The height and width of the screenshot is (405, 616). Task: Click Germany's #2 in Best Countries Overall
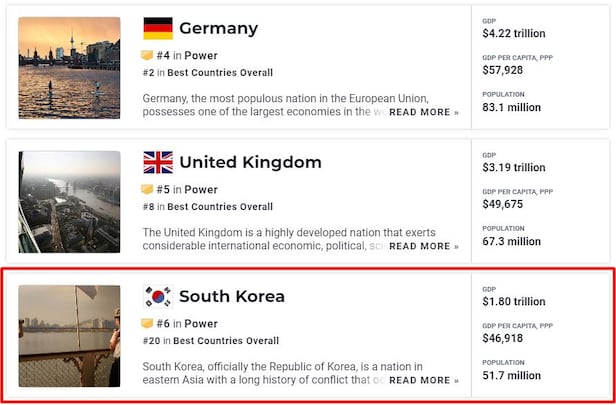207,73
